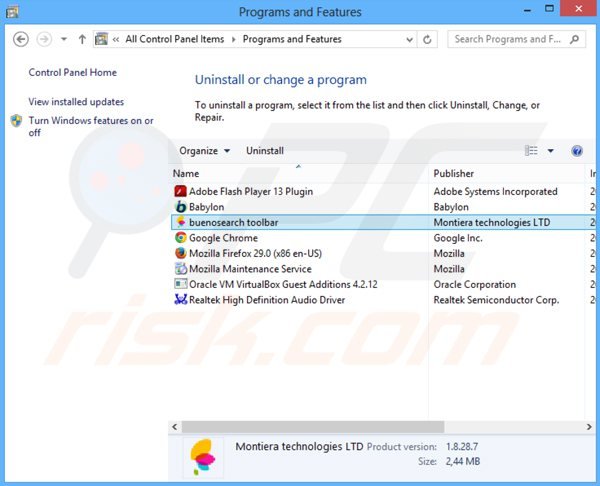Open the view options dropdown arrow
The height and width of the screenshot is (486, 600).
tap(551, 151)
